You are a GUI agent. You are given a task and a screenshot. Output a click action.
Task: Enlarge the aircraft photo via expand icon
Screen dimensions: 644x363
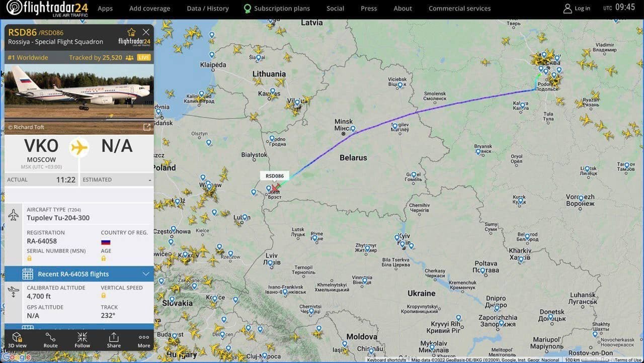click(x=147, y=127)
